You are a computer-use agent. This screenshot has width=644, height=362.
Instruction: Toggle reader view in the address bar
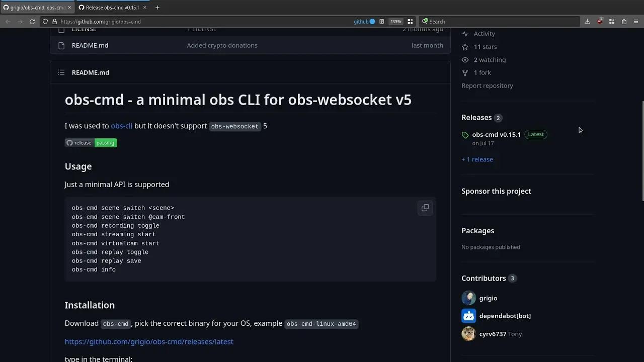[382, 21]
